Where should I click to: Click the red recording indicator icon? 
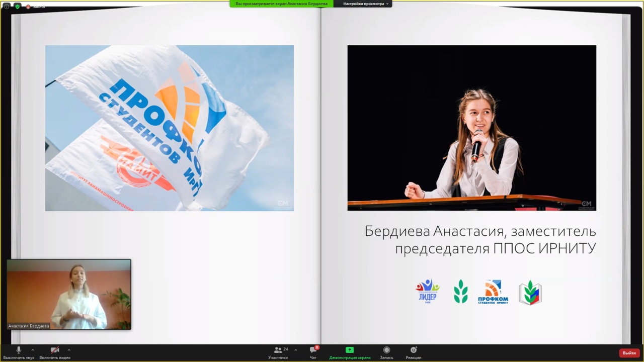point(28,7)
